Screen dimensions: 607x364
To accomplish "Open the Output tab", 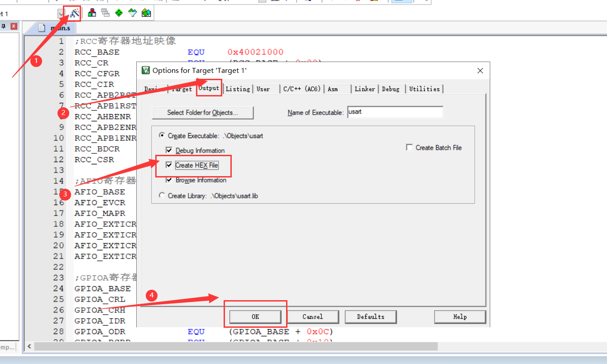I will click(209, 88).
